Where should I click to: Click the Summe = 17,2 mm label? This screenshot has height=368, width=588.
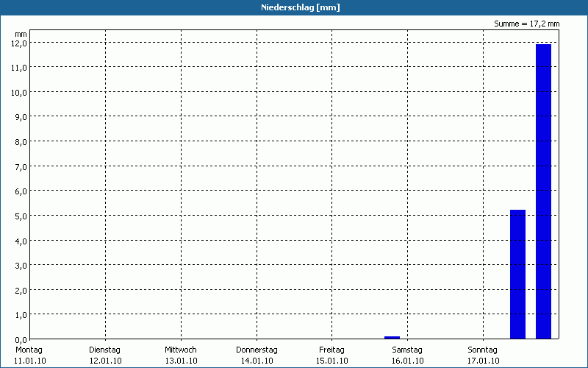pyautogui.click(x=526, y=24)
